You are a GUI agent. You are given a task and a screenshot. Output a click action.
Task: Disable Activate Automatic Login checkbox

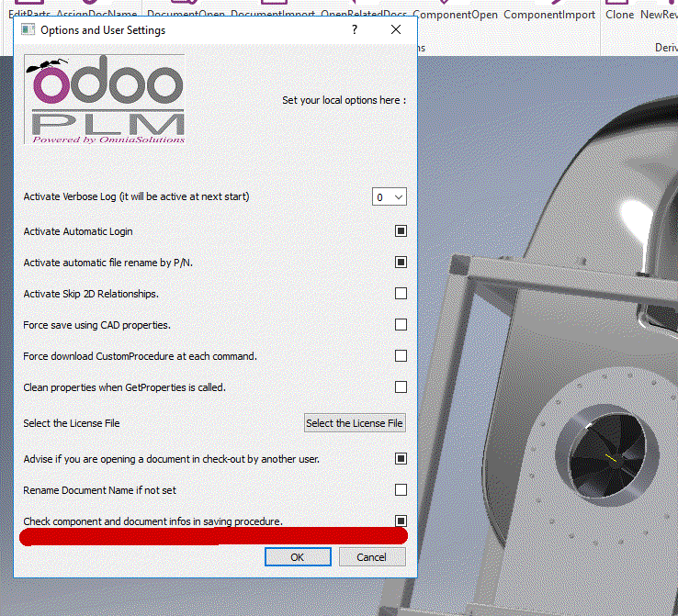(x=401, y=231)
